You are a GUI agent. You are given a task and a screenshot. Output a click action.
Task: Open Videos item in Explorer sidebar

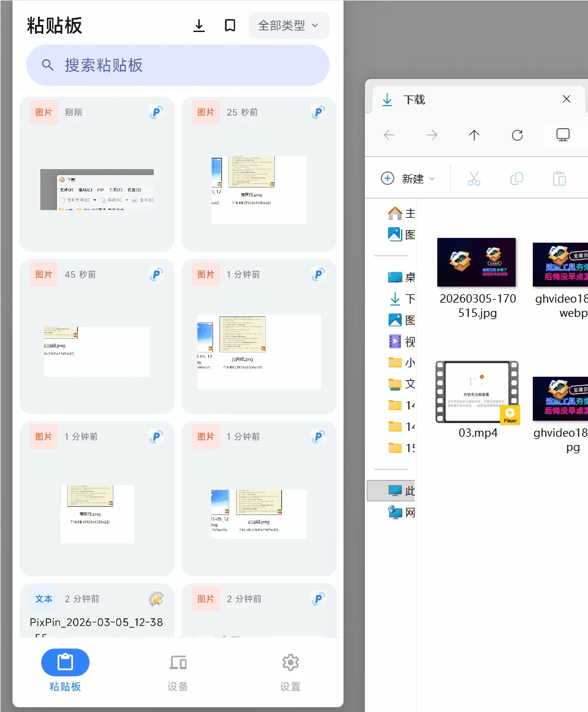coord(401,341)
